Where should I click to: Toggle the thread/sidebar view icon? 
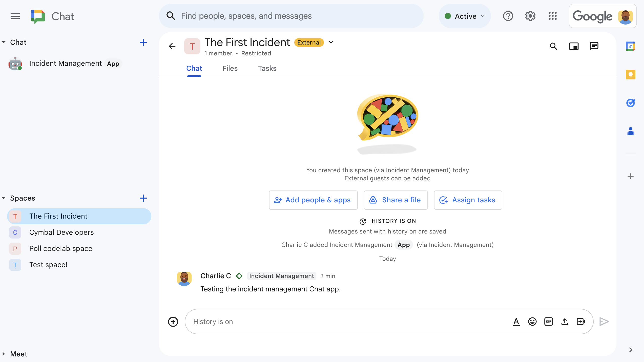click(x=594, y=46)
